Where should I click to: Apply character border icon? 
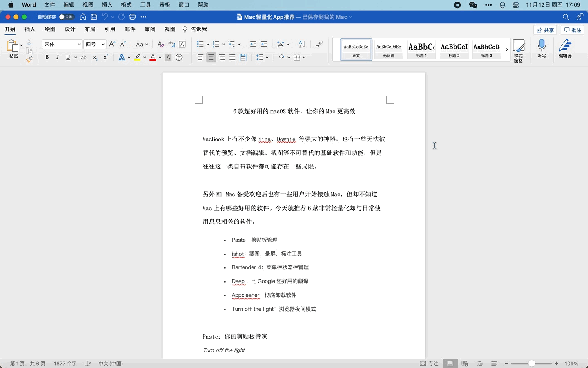[183, 44]
